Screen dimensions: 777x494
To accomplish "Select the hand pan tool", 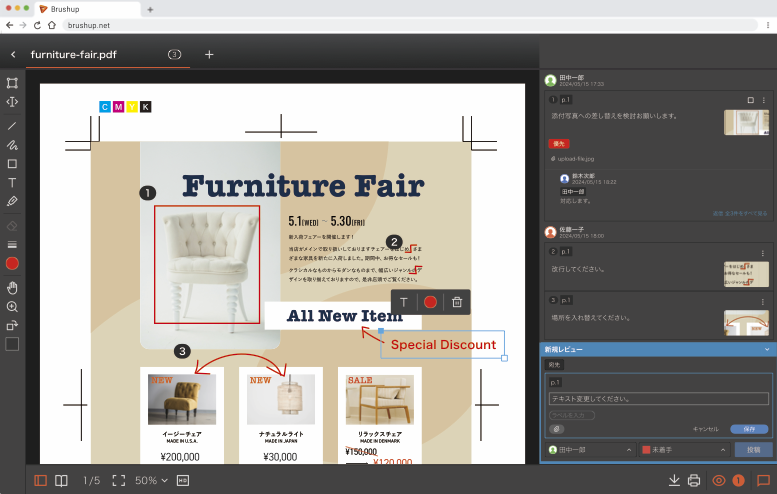I will click(12, 287).
